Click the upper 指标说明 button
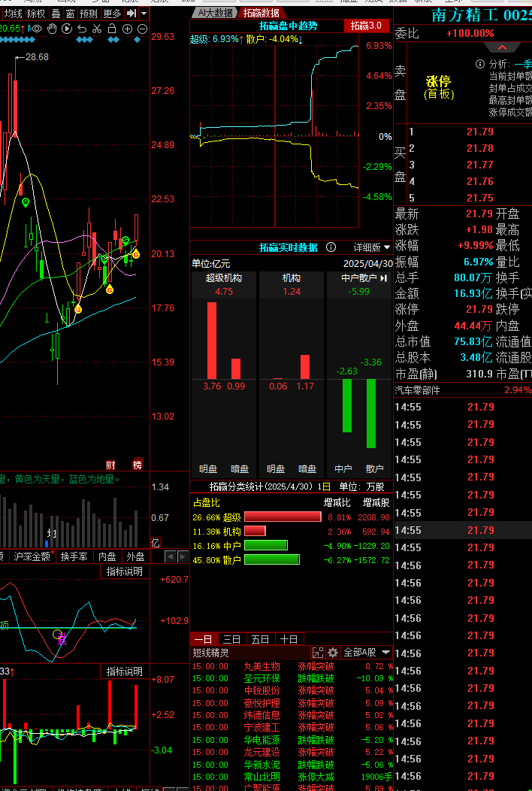The image size is (532, 791). [x=125, y=571]
